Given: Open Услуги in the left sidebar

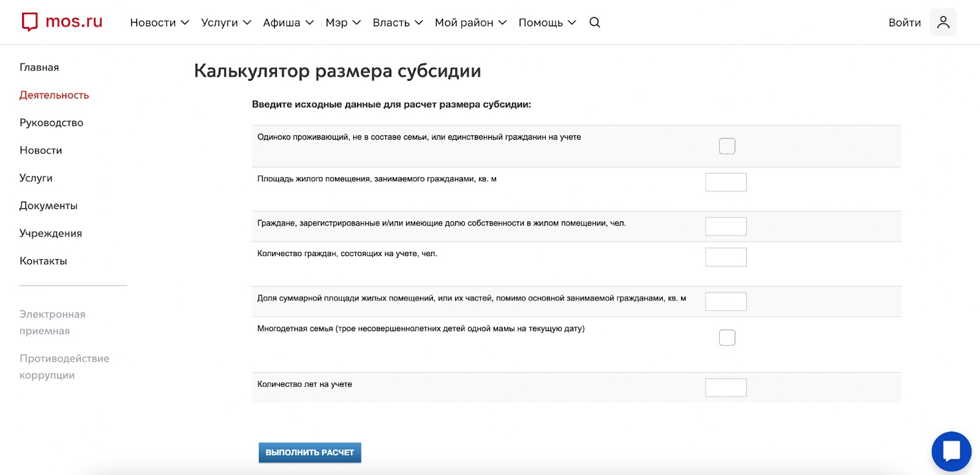Looking at the screenshot, I should [x=36, y=178].
